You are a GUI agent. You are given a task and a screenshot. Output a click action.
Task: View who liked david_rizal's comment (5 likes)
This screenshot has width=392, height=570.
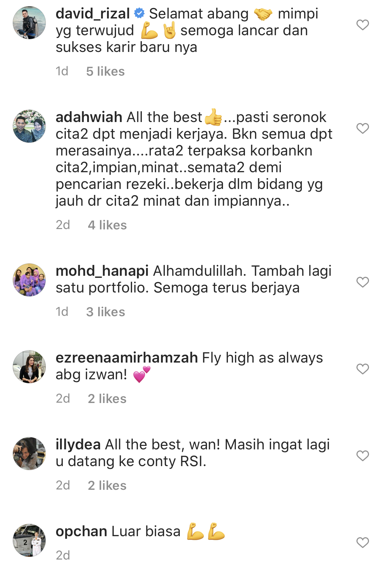[105, 71]
